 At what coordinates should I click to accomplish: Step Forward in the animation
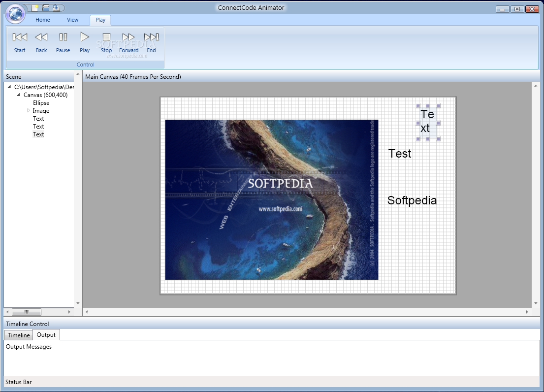click(x=128, y=43)
